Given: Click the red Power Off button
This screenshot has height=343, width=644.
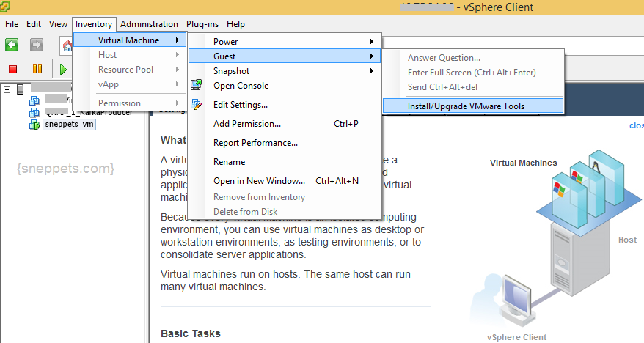Looking at the screenshot, I should [12, 69].
